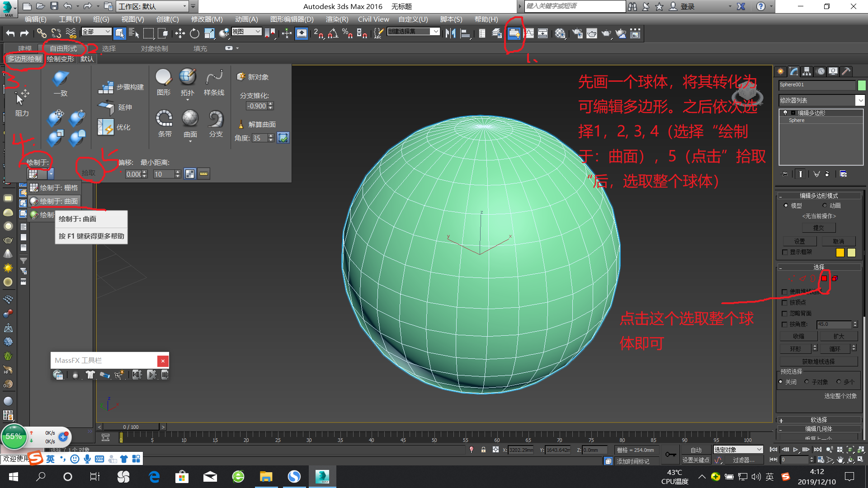Choose the Select and Rotate tool
The image size is (868, 488).
pos(194,33)
